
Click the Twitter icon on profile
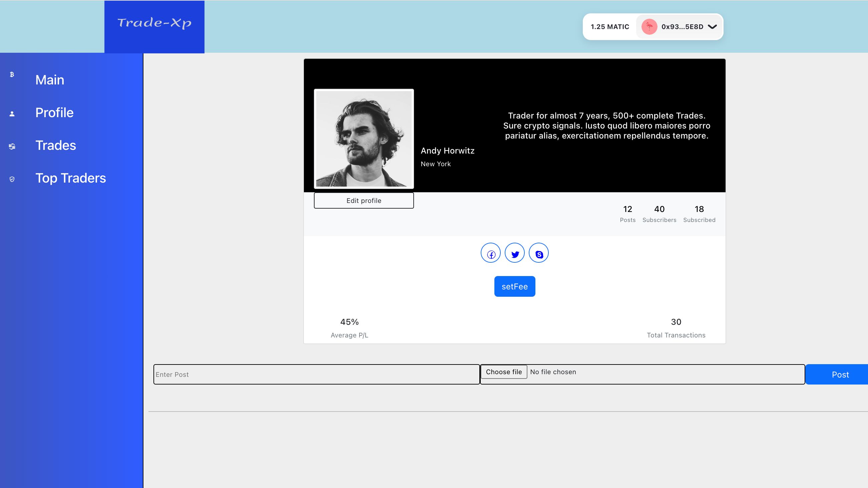[x=514, y=253]
